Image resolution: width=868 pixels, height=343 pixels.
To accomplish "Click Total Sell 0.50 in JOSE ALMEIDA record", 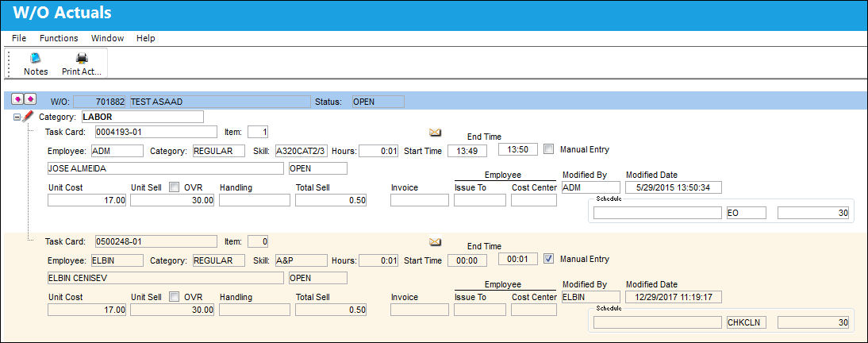I will point(331,201).
